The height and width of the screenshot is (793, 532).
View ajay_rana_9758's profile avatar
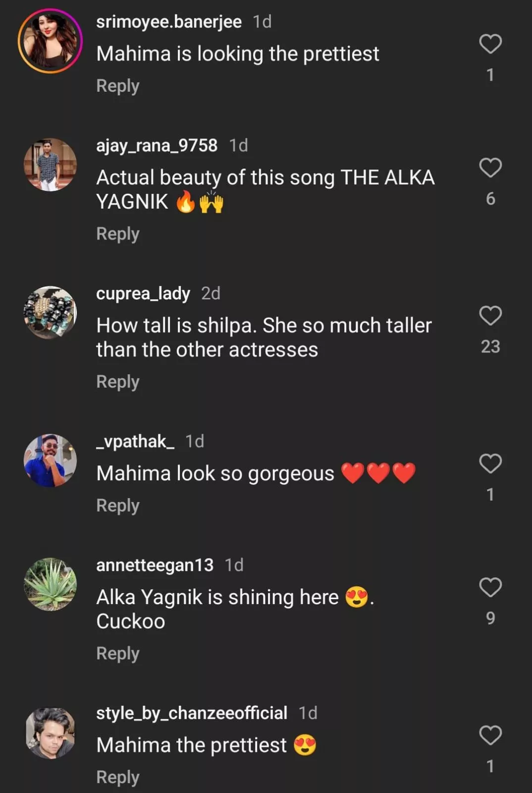tap(50, 165)
